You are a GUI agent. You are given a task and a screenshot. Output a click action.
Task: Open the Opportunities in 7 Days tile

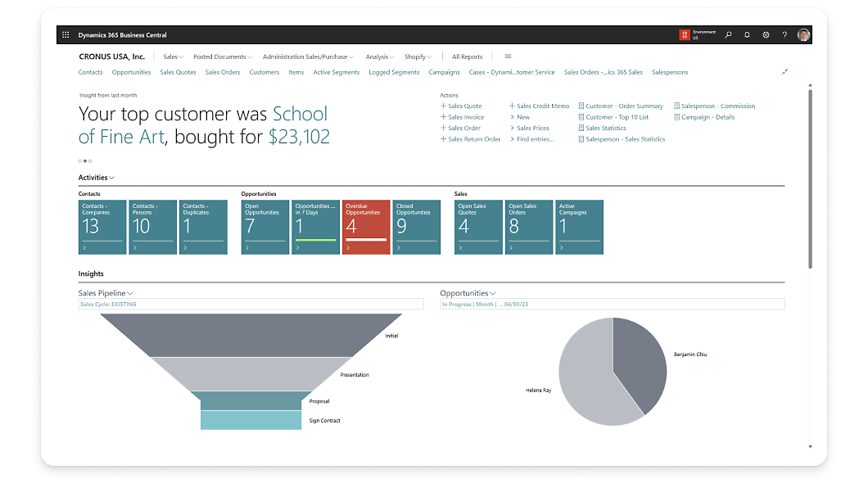315,227
